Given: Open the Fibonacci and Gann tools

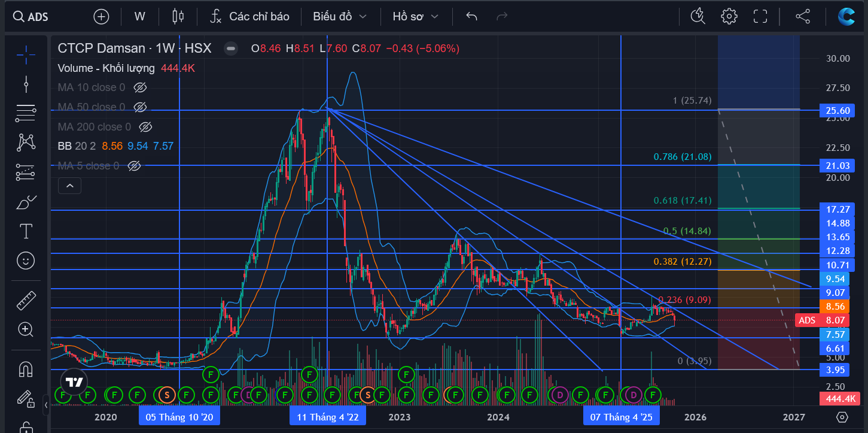Looking at the screenshot, I should 26,113.
